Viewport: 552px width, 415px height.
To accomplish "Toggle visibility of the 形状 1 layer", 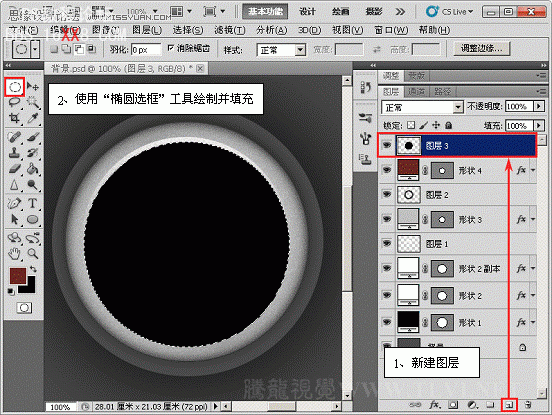I will tap(387, 322).
